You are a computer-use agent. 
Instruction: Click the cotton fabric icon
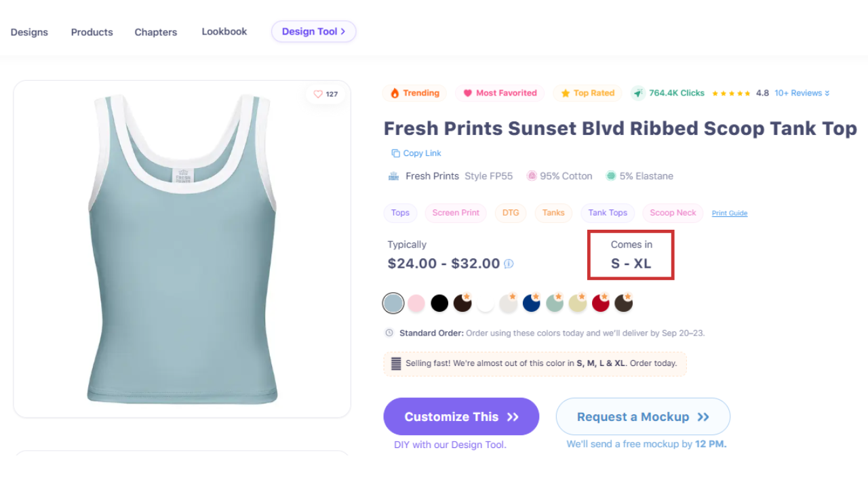[532, 176]
